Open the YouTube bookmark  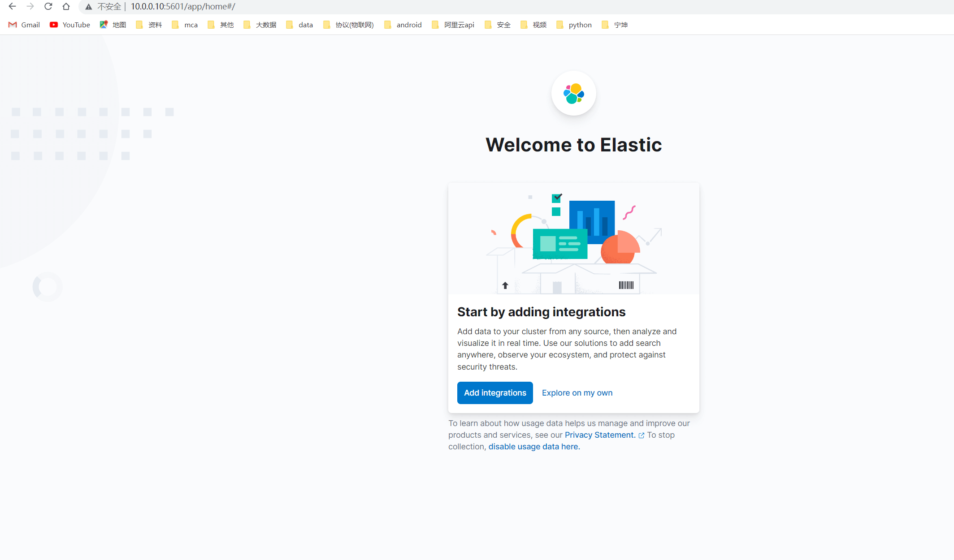(70, 25)
